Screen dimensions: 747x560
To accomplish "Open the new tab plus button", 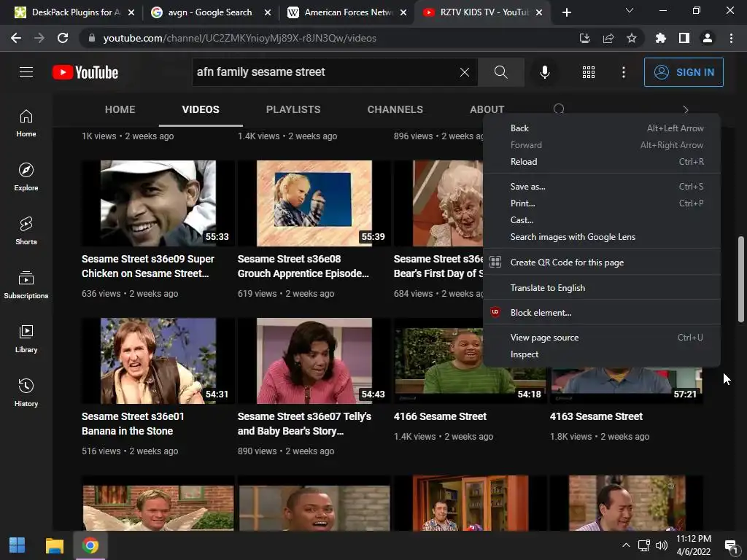I will coord(566,12).
